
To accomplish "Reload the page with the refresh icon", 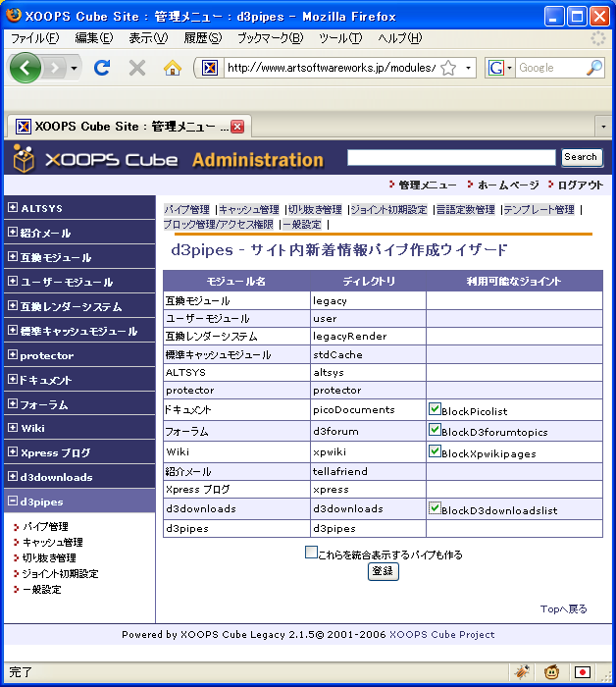I will click(101, 68).
